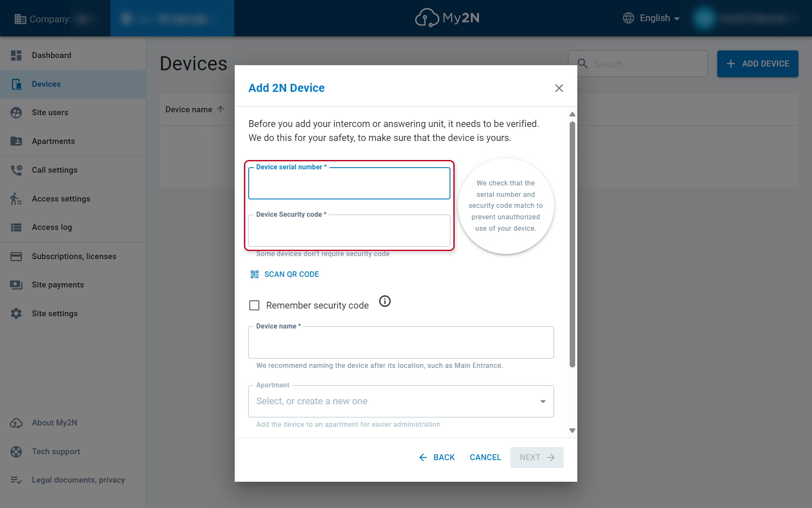
Task: Click the dialog scrollbar up arrow
Action: point(572,114)
